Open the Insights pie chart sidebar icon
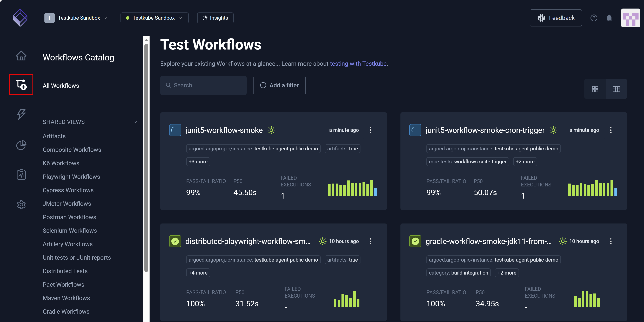644x322 pixels. point(21,145)
